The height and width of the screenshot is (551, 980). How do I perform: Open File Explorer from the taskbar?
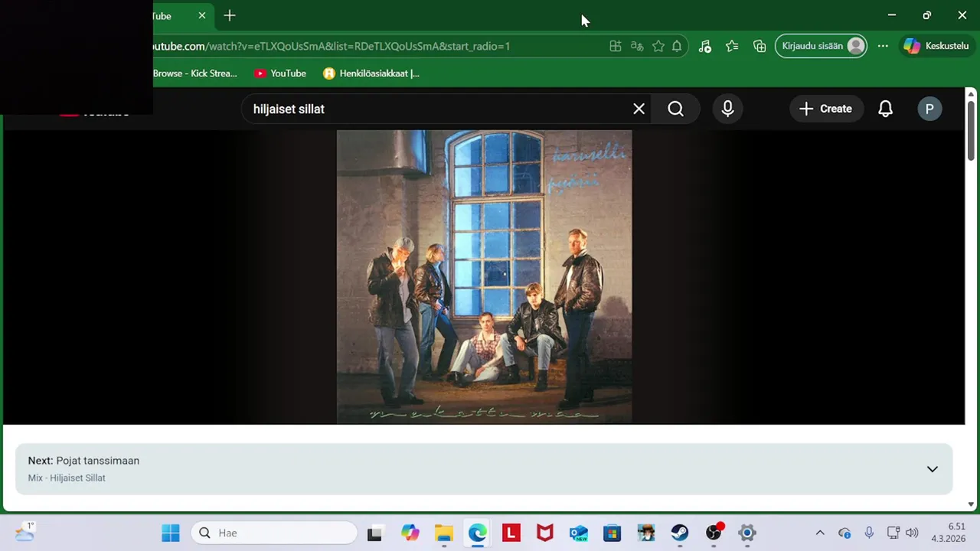point(444,533)
